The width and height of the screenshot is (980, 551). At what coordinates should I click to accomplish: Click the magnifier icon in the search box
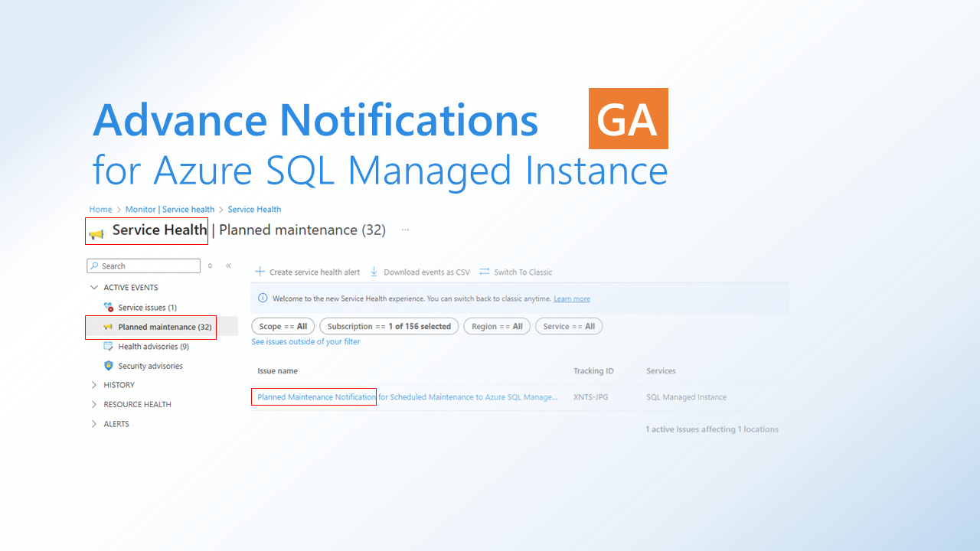click(93, 266)
